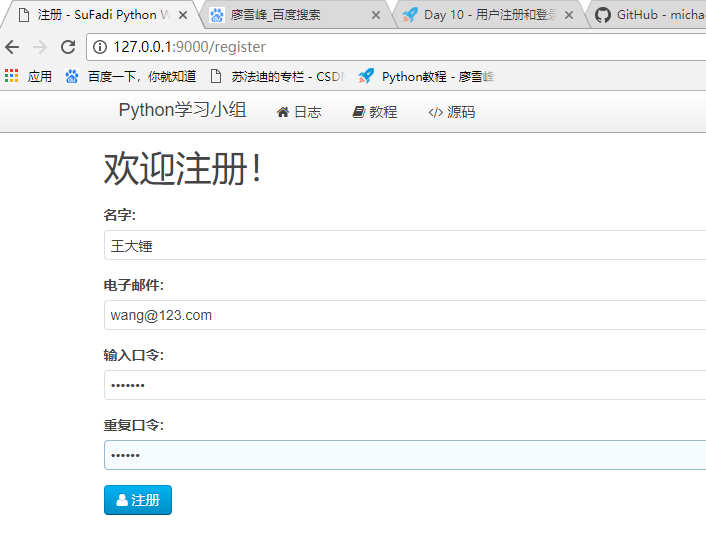Focus the 重复口令 password field

[405, 455]
